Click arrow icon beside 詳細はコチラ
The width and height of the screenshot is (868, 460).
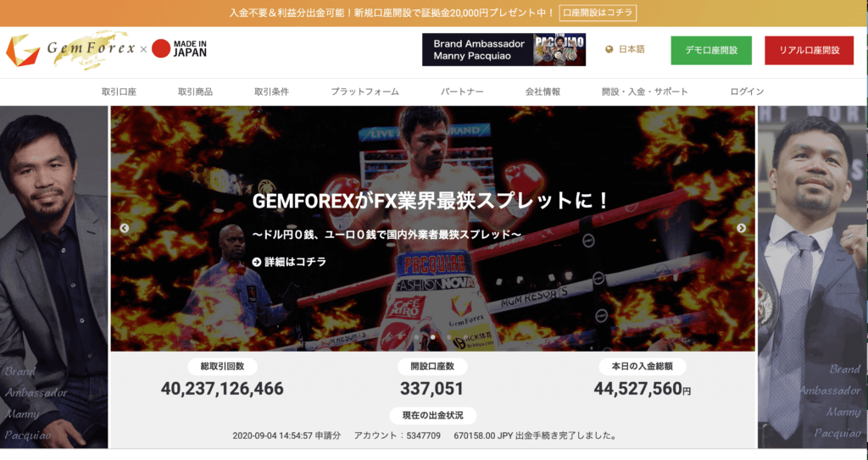click(257, 262)
